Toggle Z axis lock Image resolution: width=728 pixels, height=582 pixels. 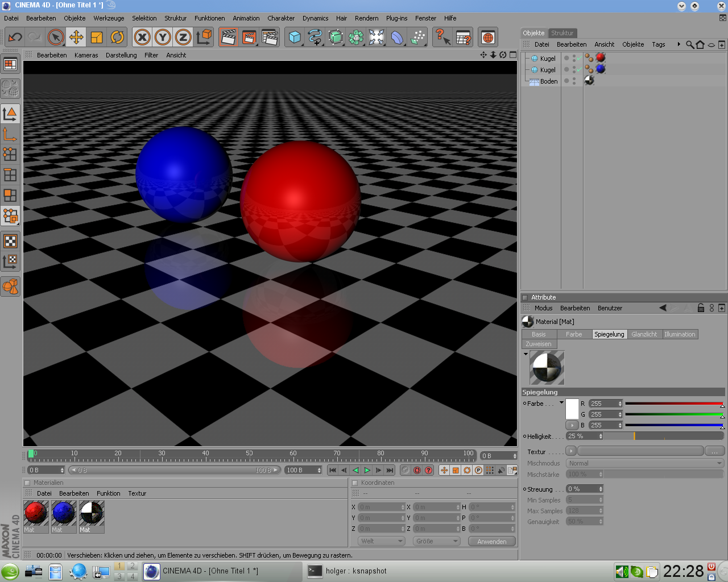pos(183,38)
